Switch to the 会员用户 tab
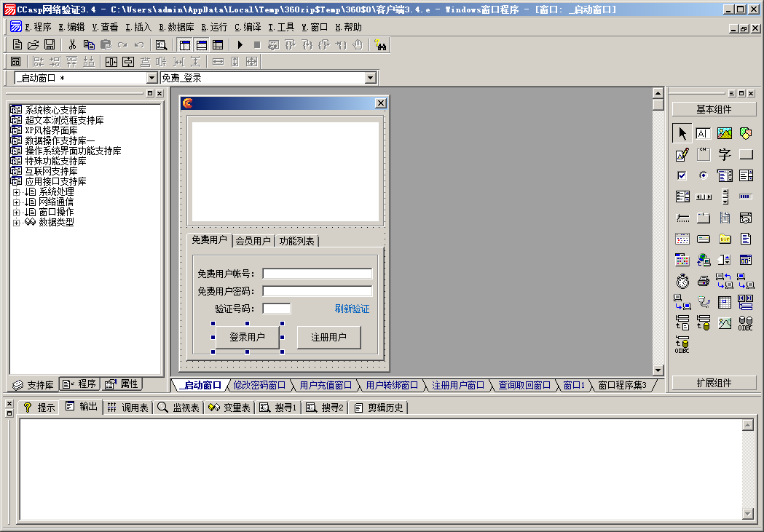Image resolution: width=764 pixels, height=532 pixels. coord(253,241)
